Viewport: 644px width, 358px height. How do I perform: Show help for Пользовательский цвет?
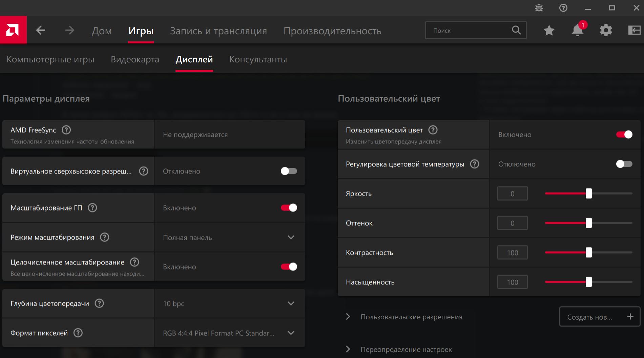433,130
